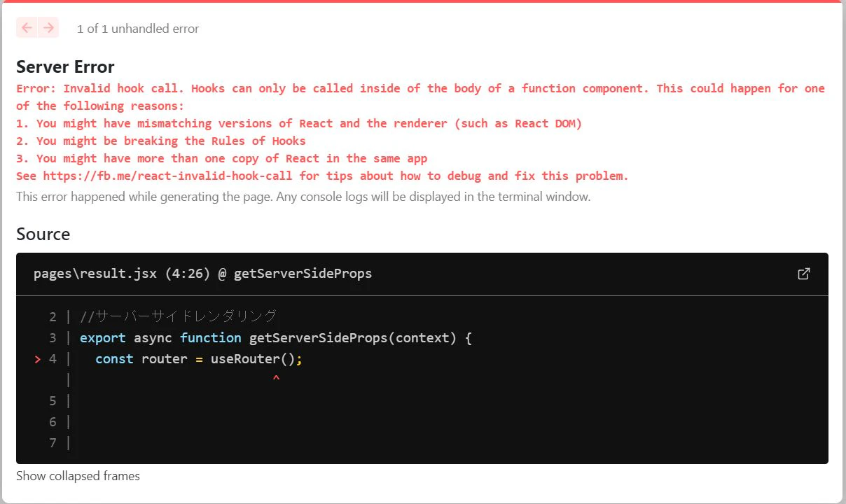The image size is (846, 504).
Task: Open result.jsx in editor icon
Action: 804,274
